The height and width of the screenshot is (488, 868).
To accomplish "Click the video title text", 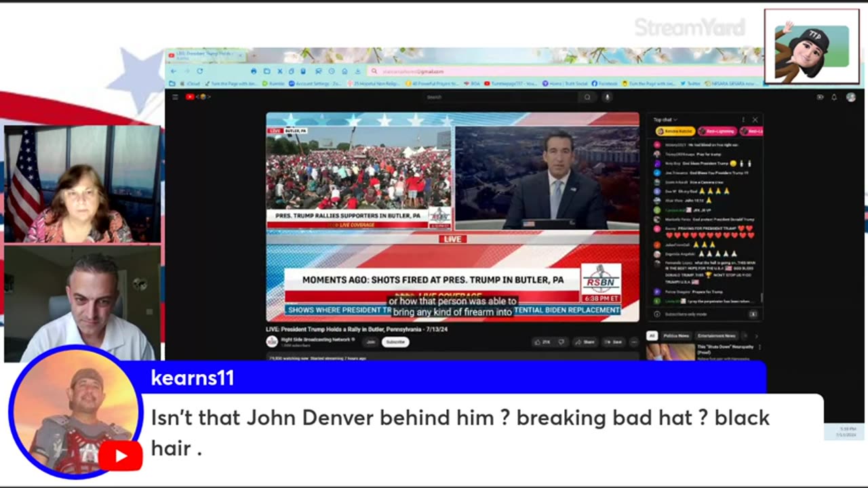I will 357,329.
